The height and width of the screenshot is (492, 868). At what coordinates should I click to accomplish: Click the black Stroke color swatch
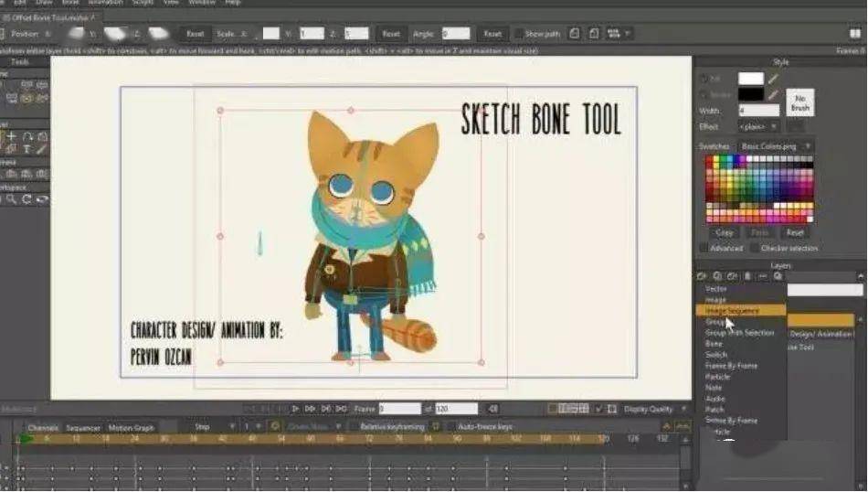tap(751, 94)
